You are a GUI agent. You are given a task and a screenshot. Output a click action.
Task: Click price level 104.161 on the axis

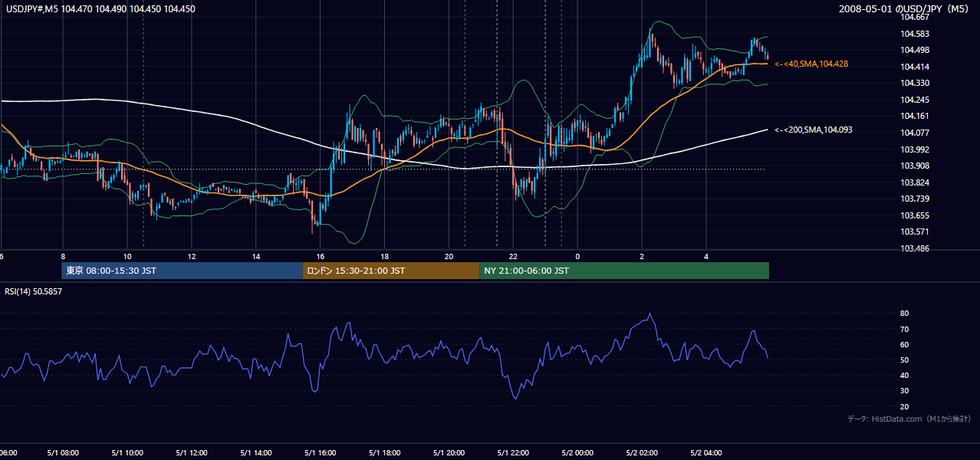915,116
